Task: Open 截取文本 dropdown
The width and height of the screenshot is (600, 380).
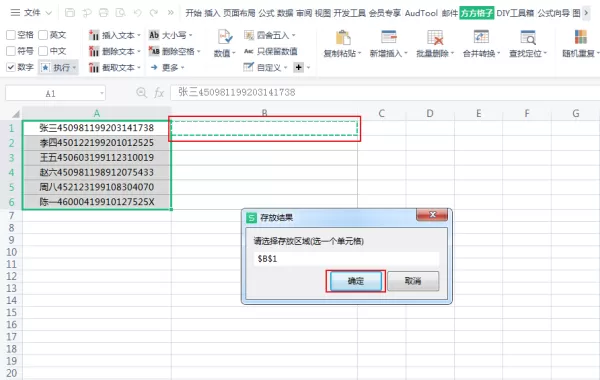Action: (115, 68)
